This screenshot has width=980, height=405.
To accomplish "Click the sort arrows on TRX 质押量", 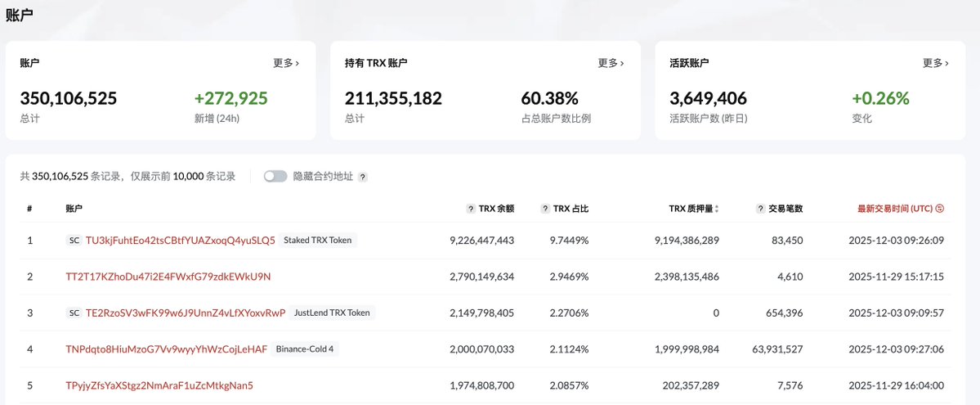I will (x=717, y=209).
